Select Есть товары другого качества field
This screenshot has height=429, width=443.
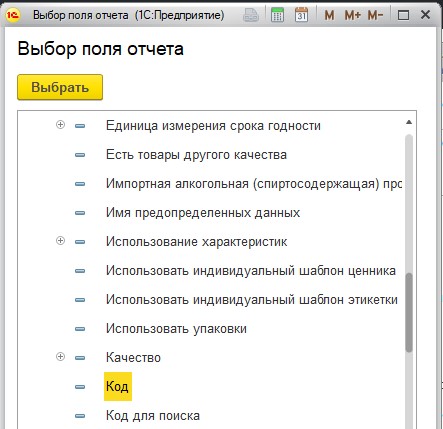(196, 155)
